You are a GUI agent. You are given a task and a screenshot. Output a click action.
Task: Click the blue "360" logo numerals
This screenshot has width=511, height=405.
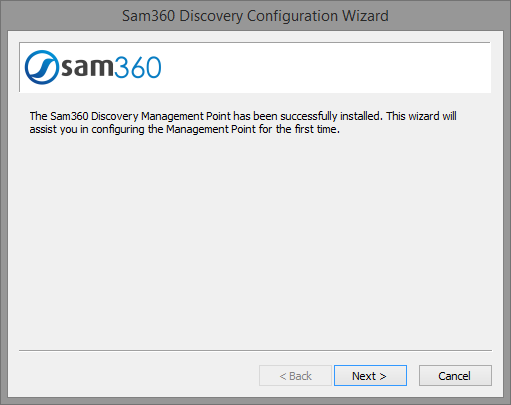click(x=138, y=67)
